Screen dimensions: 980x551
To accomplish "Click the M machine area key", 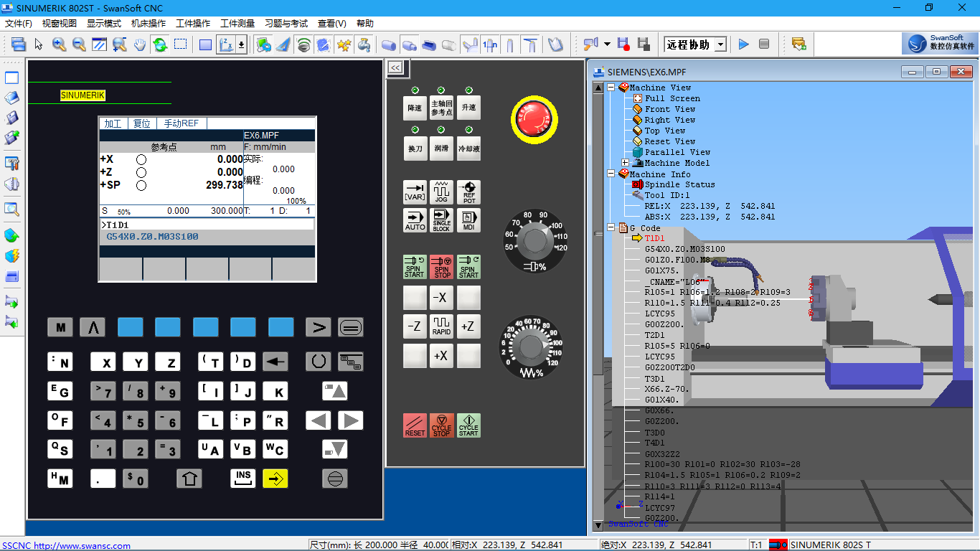I will (60, 327).
